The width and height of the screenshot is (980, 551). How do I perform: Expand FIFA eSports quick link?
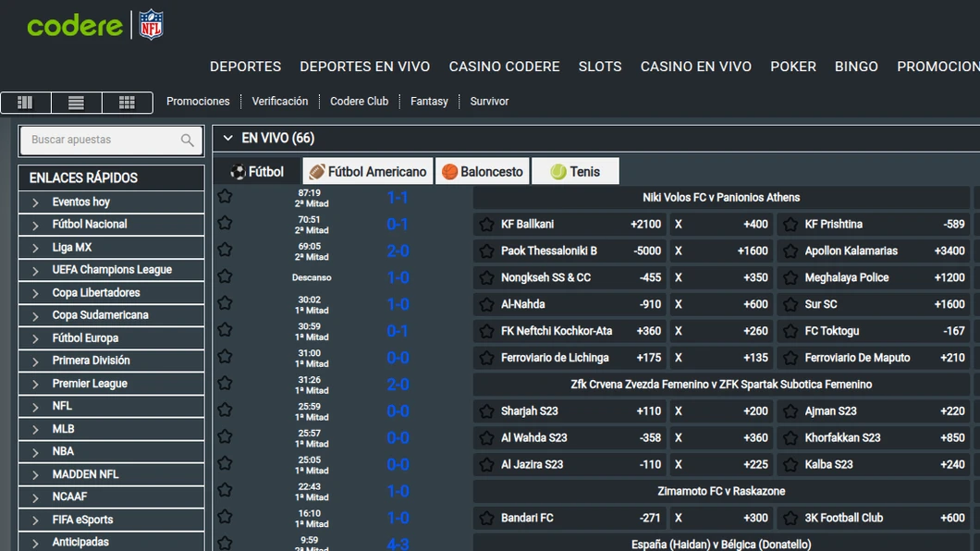111,520
